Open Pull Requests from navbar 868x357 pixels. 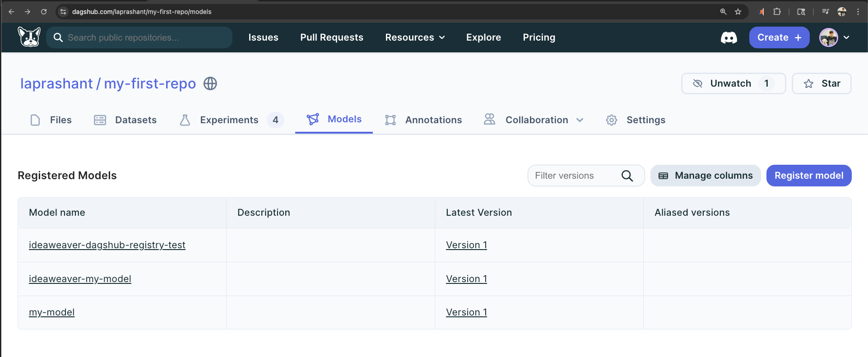click(x=332, y=37)
